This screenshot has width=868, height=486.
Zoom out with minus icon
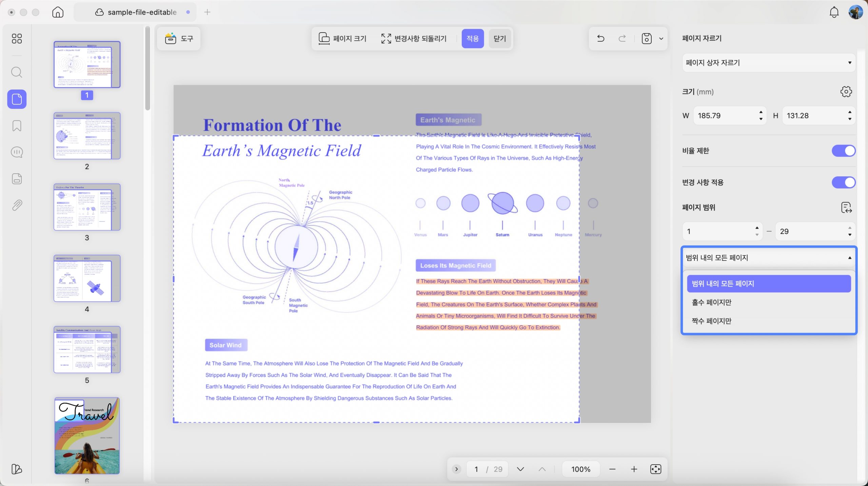tap(612, 469)
